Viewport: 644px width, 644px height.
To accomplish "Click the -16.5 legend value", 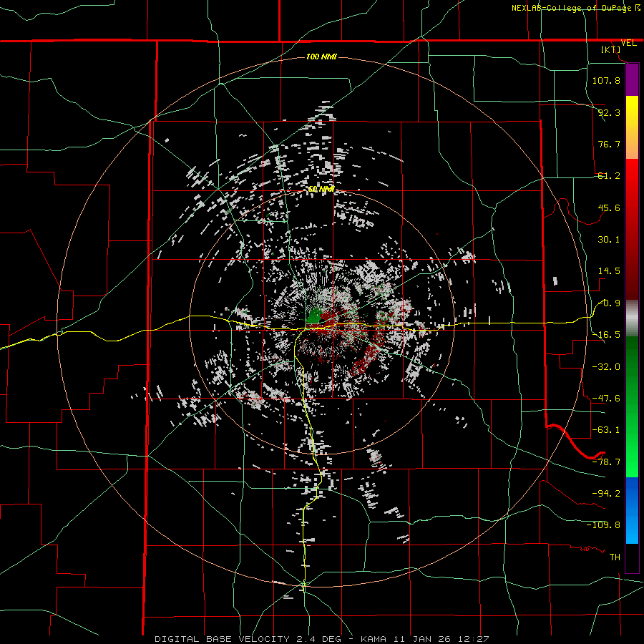I will [606, 335].
